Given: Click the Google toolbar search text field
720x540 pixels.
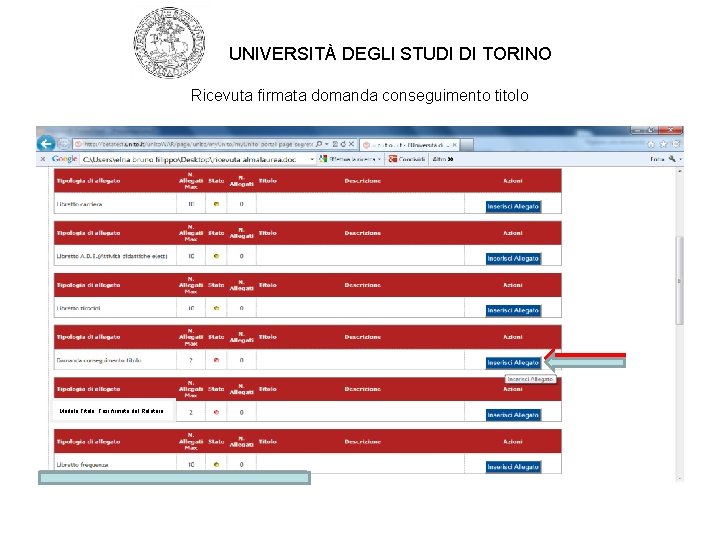Looking at the screenshot, I should click(195, 159).
